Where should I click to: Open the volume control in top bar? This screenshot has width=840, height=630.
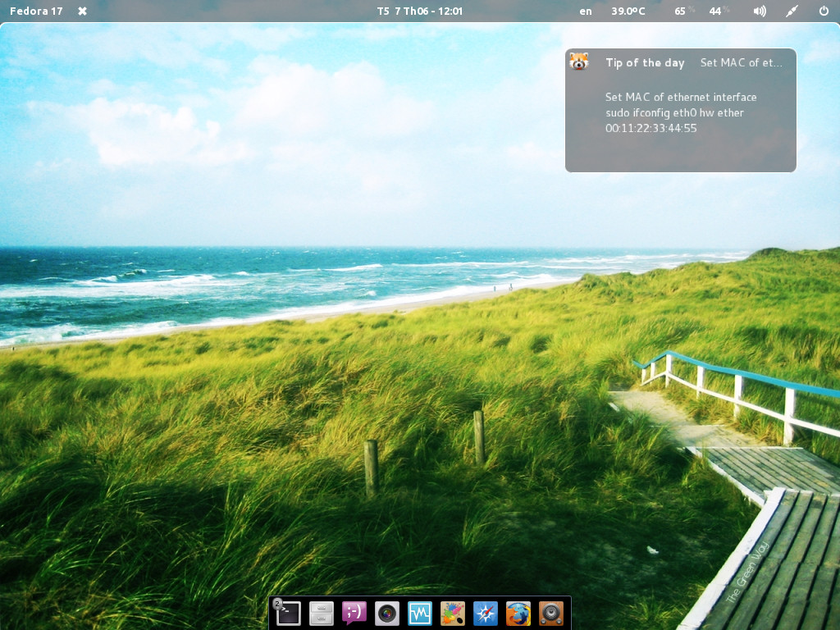tap(760, 11)
